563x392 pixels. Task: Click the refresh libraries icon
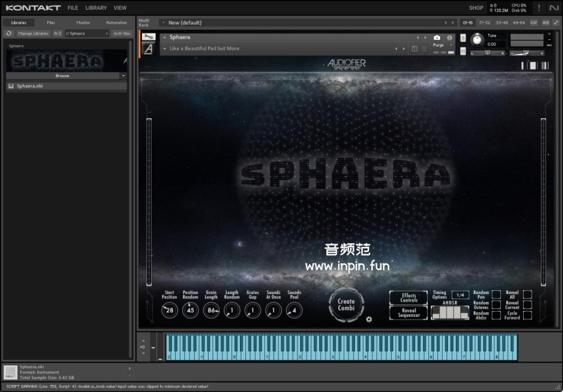point(9,33)
